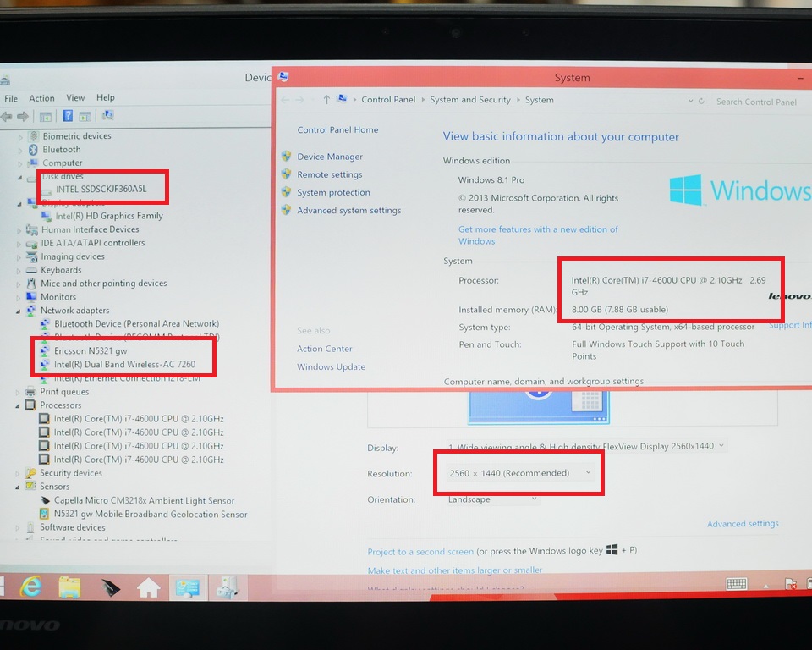
Task: Select Intel(R) HD Graphics Family adapter
Action: click(109, 216)
